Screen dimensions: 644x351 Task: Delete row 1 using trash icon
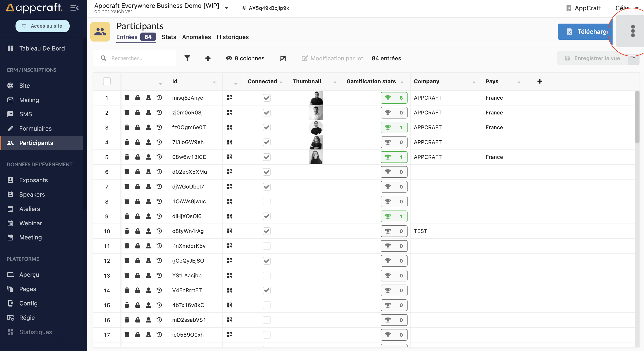127,98
